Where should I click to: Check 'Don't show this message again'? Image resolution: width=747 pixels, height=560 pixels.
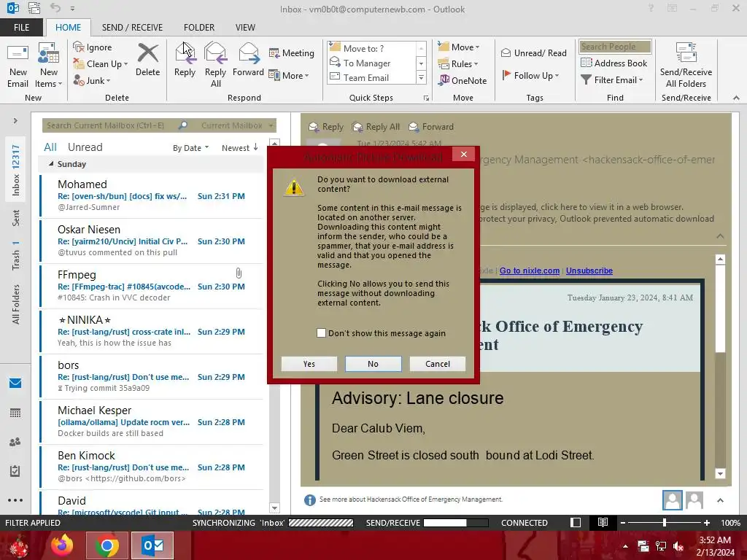pyautogui.click(x=321, y=332)
